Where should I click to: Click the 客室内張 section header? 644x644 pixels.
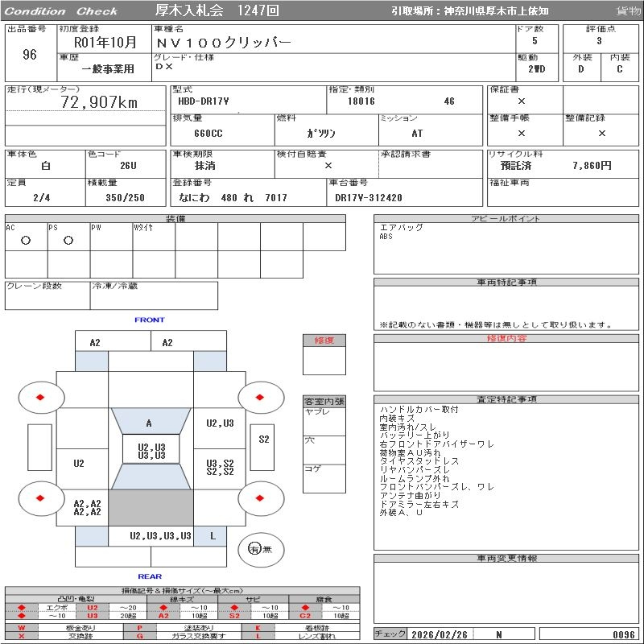(324, 401)
